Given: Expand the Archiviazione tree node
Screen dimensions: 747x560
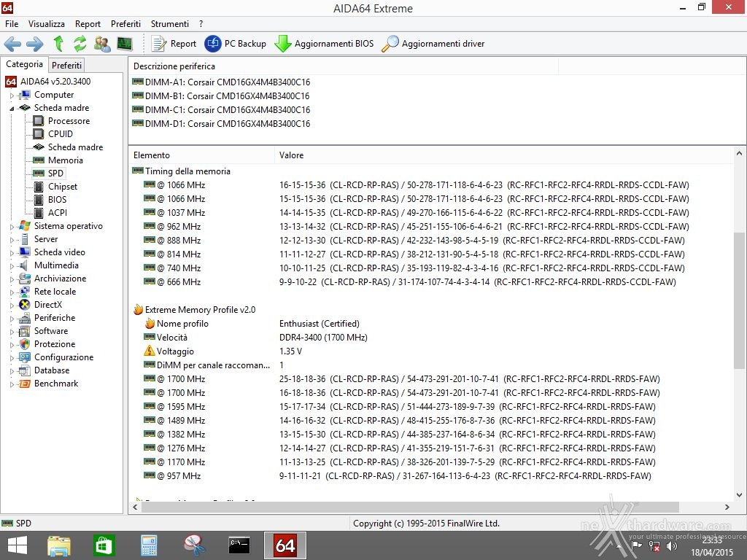Looking at the screenshot, I should 12,279.
